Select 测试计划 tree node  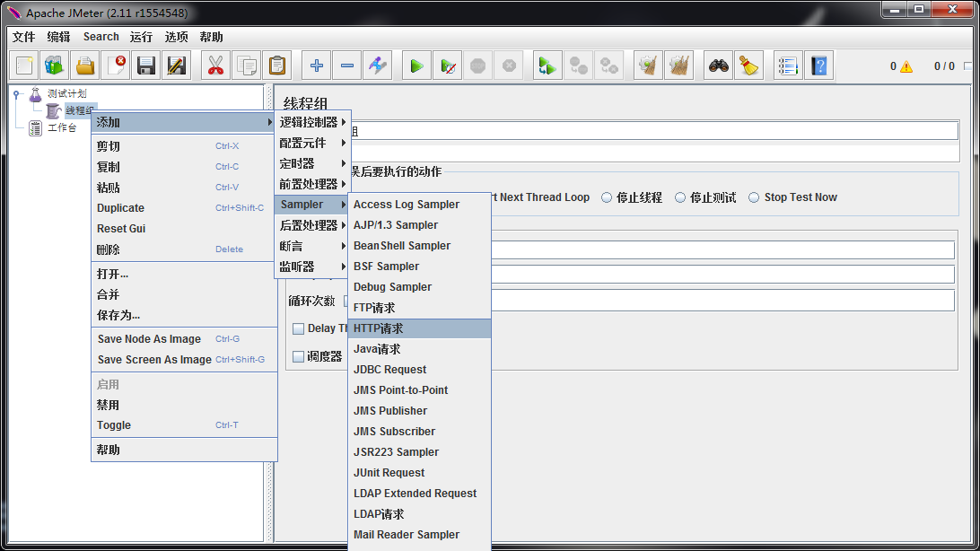click(x=67, y=93)
